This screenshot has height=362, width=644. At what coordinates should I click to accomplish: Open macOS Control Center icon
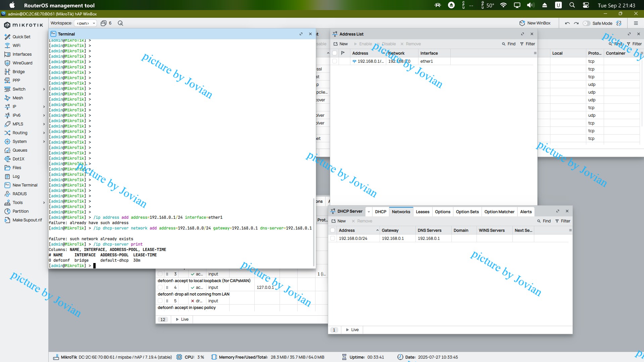586,5
